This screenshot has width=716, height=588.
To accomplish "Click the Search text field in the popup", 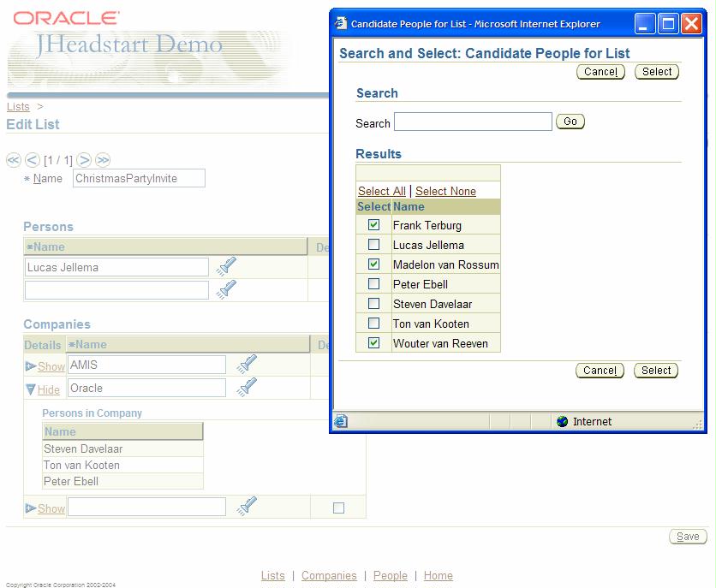I will point(473,122).
